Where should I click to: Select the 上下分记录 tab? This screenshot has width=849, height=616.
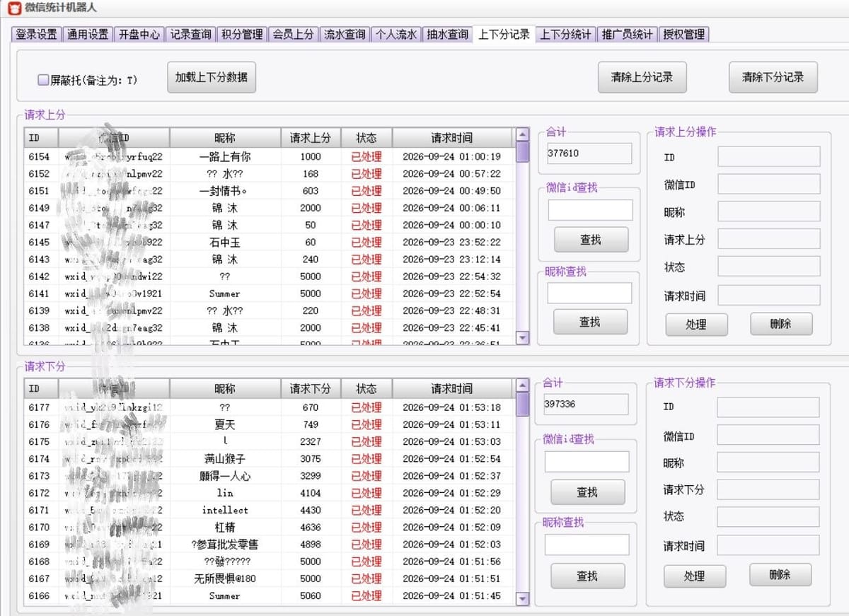[504, 33]
